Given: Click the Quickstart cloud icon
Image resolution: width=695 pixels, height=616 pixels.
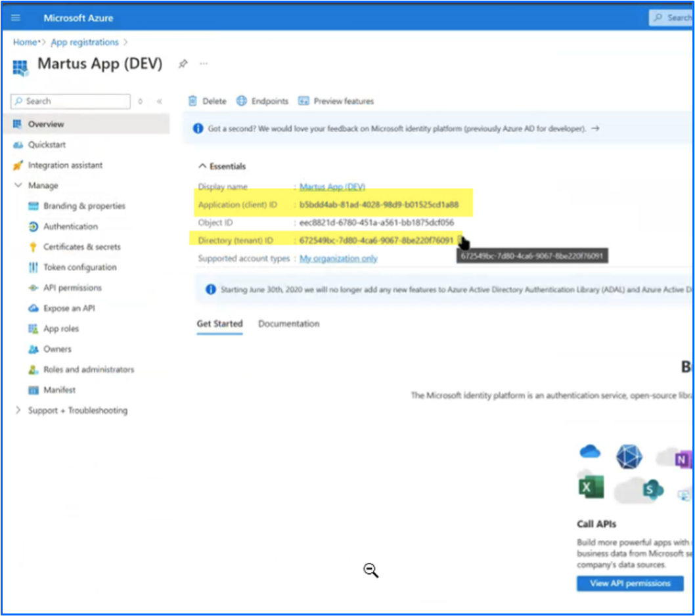Looking at the screenshot, I should coord(18,145).
